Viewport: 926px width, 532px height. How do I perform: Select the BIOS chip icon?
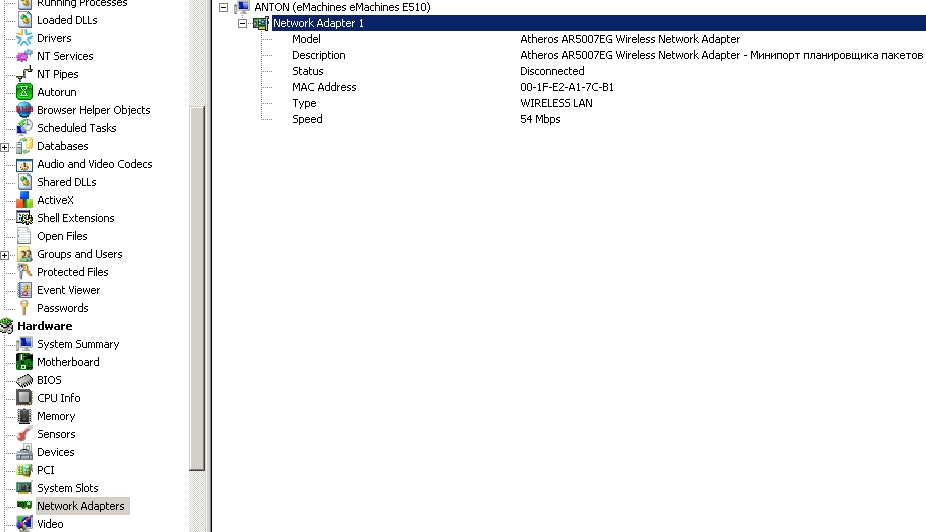click(x=25, y=380)
